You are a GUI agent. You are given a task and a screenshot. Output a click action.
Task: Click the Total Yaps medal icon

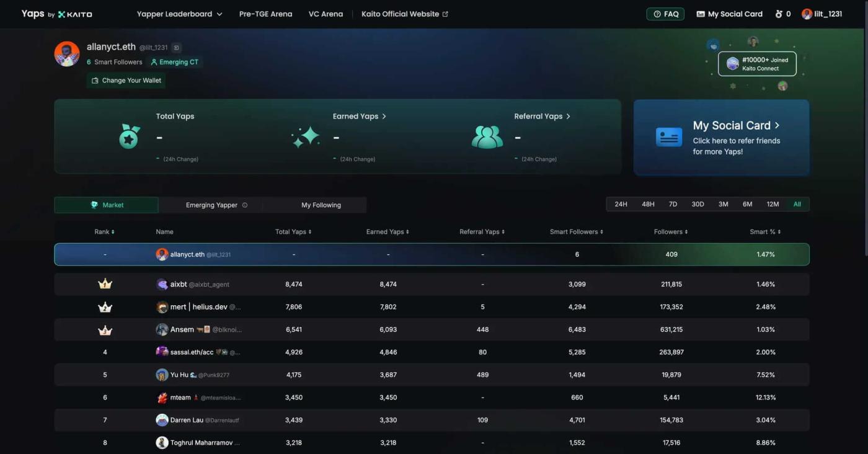pyautogui.click(x=129, y=136)
